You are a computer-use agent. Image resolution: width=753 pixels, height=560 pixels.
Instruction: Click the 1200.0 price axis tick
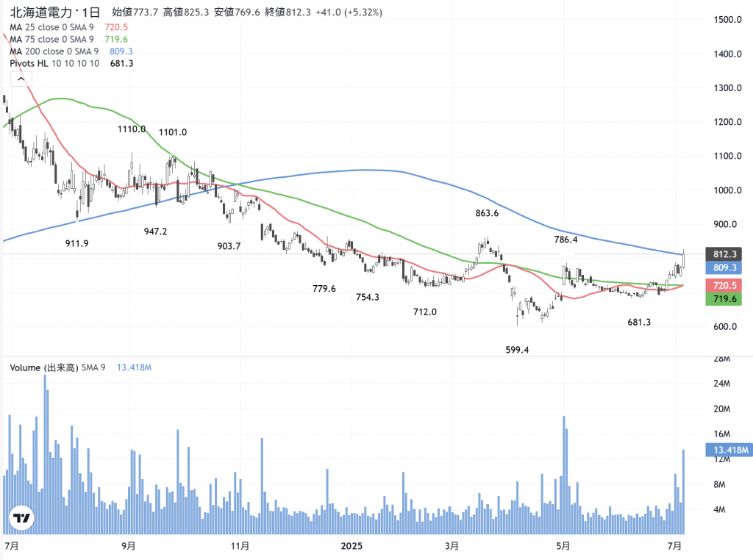(x=727, y=122)
